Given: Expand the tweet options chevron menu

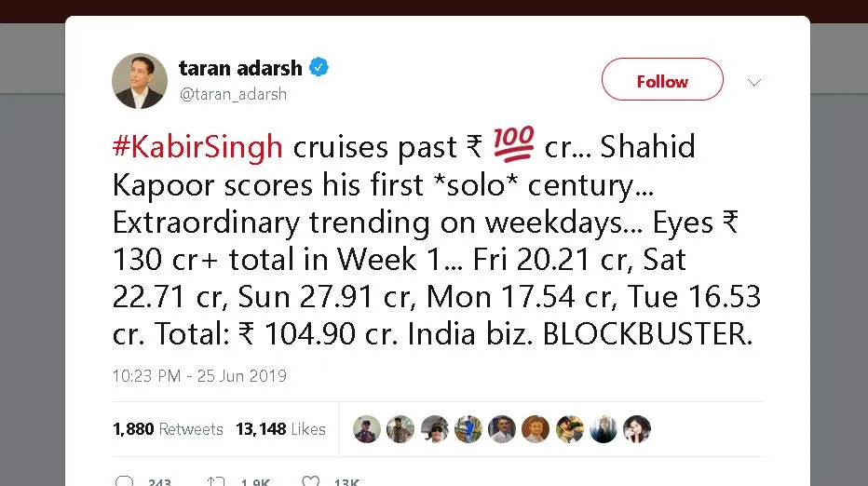Looking at the screenshot, I should 754,82.
